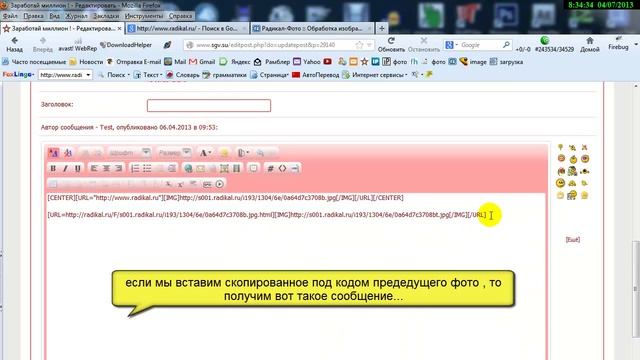Click into the Заголовок title field
Image resolution: width=640 pixels, height=360 pixels.
[x=209, y=105]
